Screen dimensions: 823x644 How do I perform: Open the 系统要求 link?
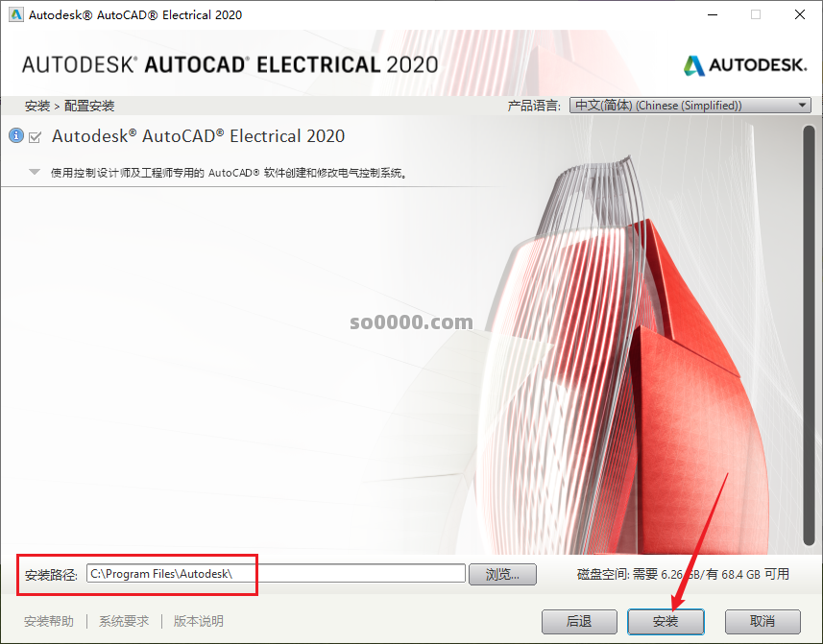tap(124, 622)
